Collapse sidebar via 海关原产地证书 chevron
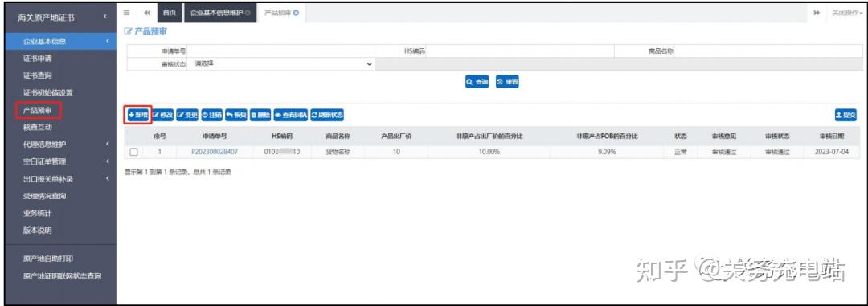Image resolution: width=868 pixels, height=306 pixels. coord(104,18)
